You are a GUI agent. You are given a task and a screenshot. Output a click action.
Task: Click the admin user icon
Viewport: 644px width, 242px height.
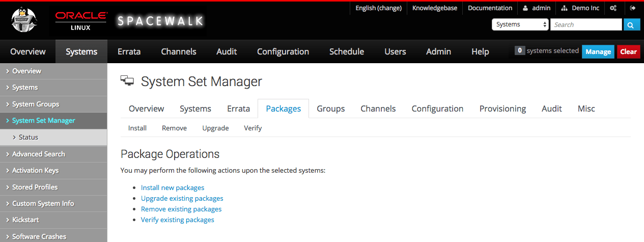(525, 8)
